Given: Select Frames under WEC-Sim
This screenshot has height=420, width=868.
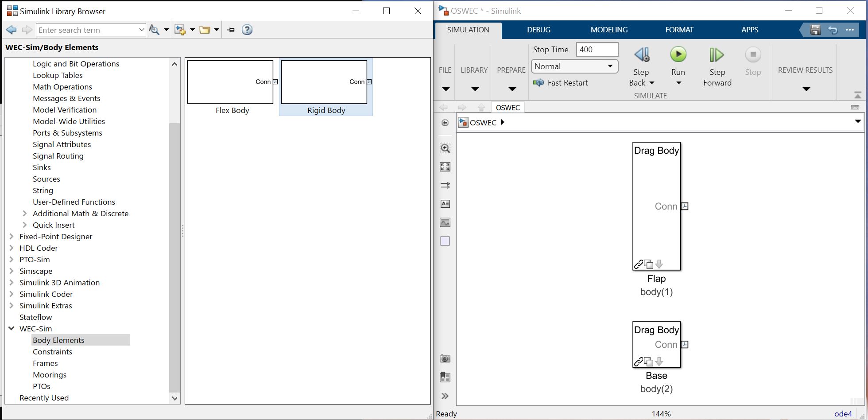Looking at the screenshot, I should point(45,363).
